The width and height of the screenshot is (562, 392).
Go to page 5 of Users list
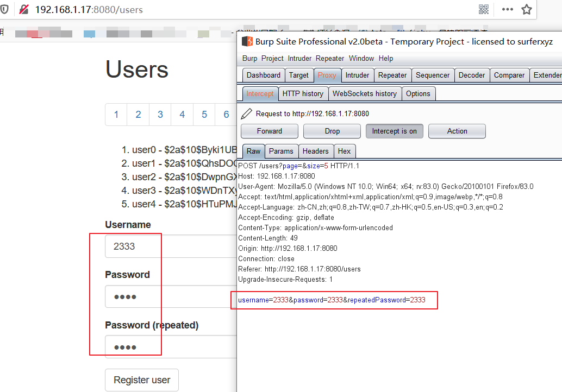(204, 115)
